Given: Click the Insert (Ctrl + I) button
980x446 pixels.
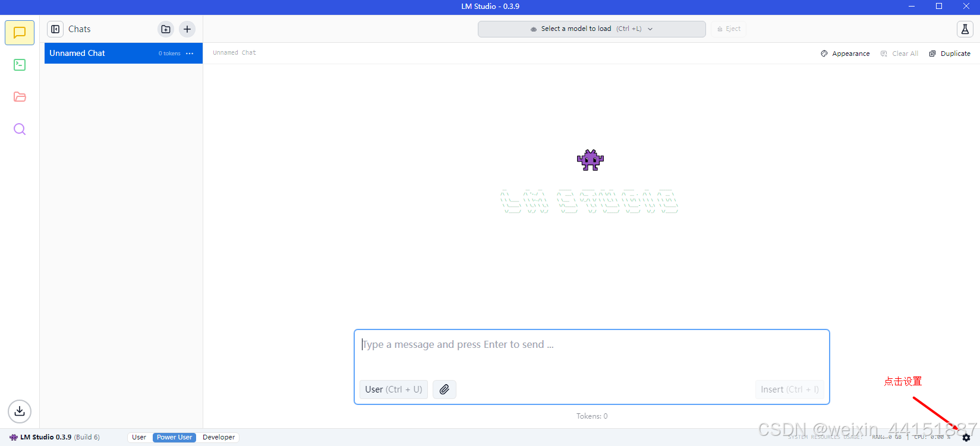Looking at the screenshot, I should (x=789, y=390).
